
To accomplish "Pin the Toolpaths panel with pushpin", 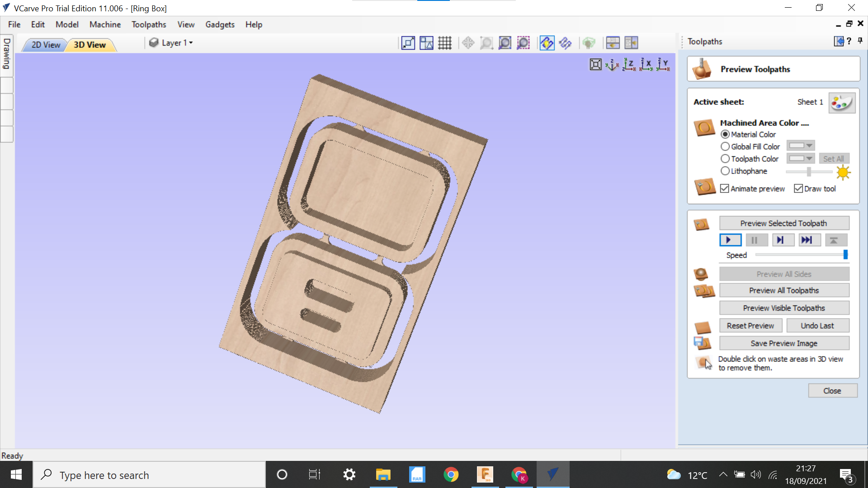I will click(860, 41).
